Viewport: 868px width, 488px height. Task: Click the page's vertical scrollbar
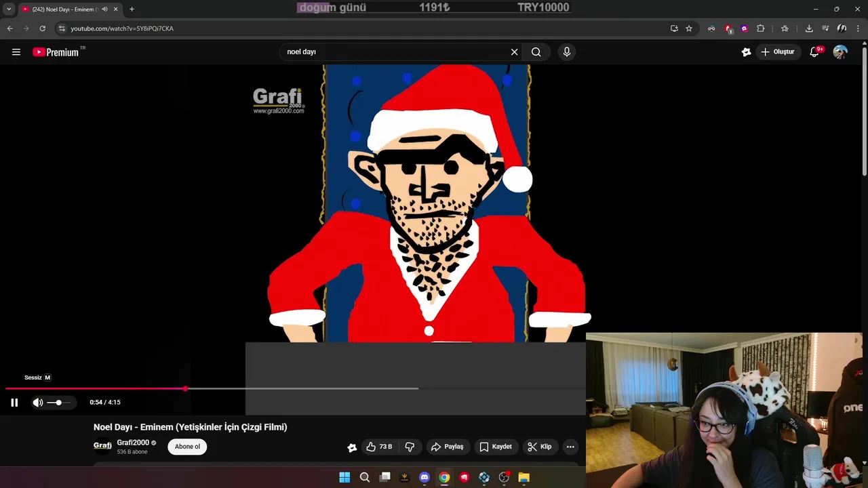864,112
